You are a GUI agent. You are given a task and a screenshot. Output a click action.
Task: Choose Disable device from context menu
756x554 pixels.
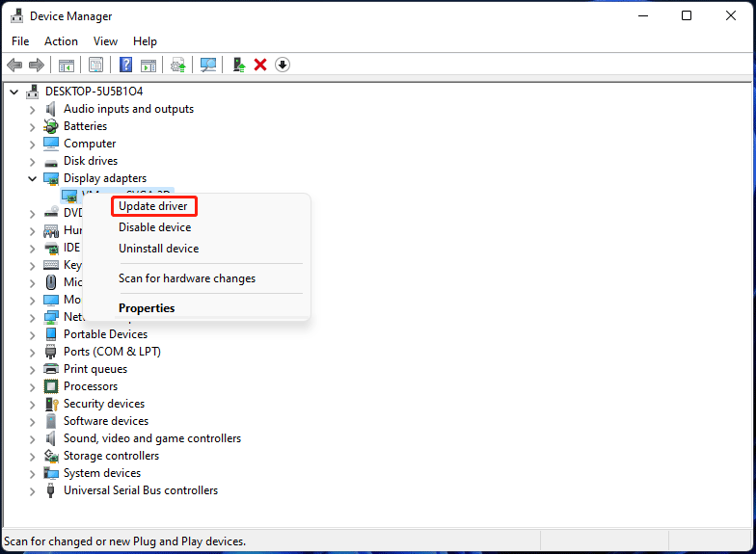coord(154,227)
